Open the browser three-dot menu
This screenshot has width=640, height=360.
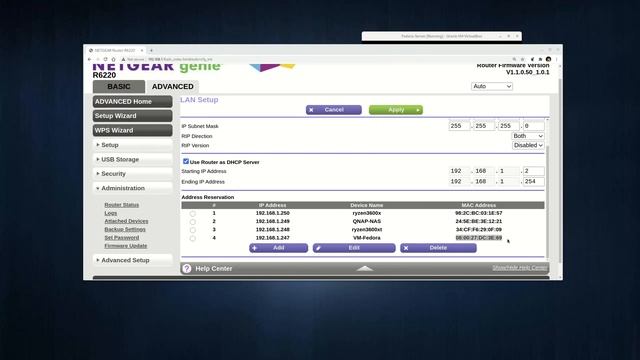tap(556, 59)
